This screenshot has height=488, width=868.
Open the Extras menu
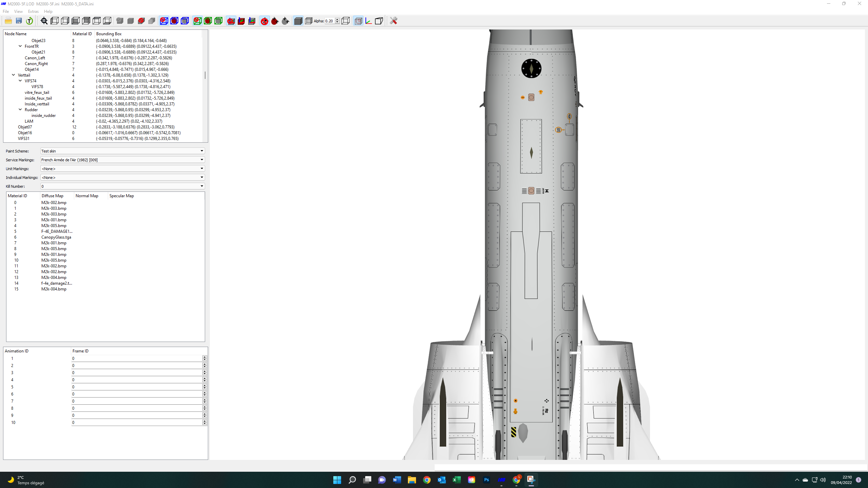click(33, 11)
